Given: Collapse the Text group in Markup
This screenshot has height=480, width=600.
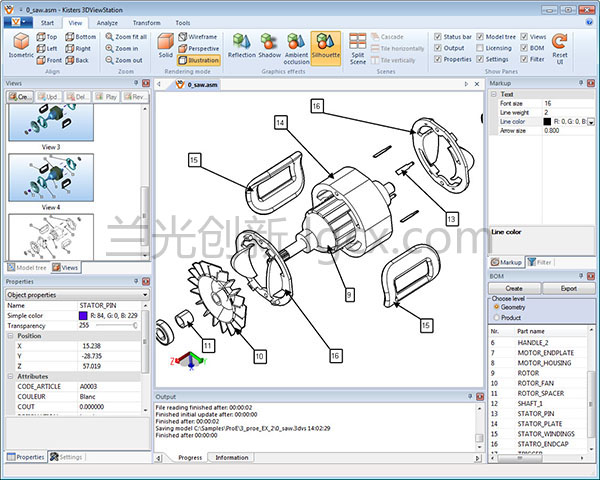Looking at the screenshot, I should pyautogui.click(x=494, y=94).
